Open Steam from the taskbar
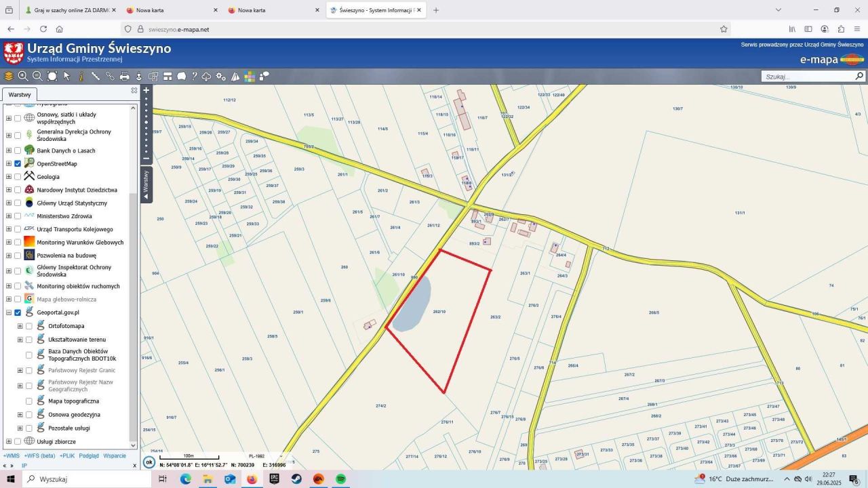The width and height of the screenshot is (868, 488). tap(296, 479)
